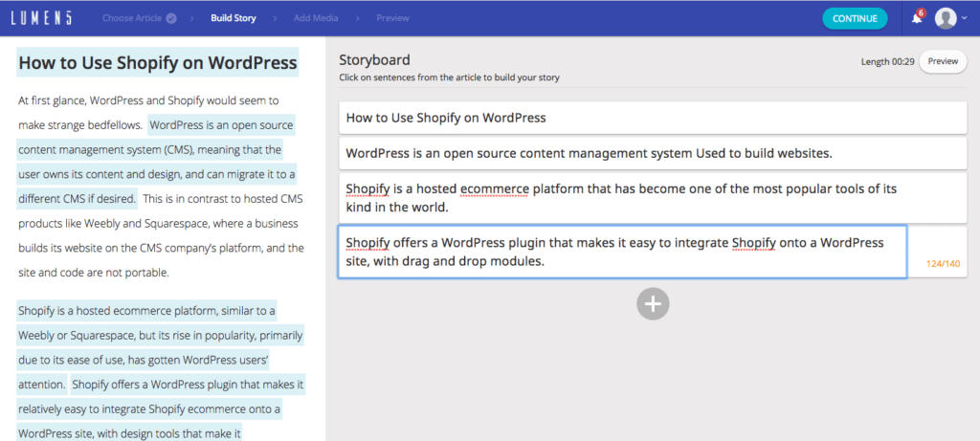Open the notifications bell
This screenshot has height=441, width=980.
click(x=916, y=18)
